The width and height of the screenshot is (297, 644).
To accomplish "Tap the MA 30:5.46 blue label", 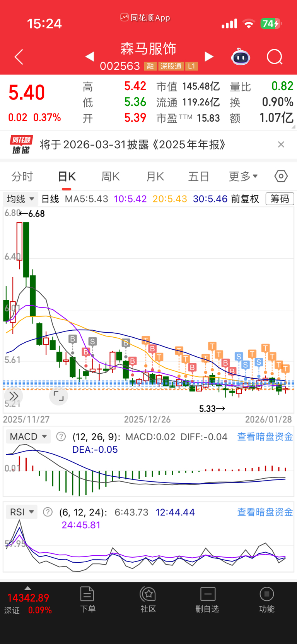I will pos(210,199).
